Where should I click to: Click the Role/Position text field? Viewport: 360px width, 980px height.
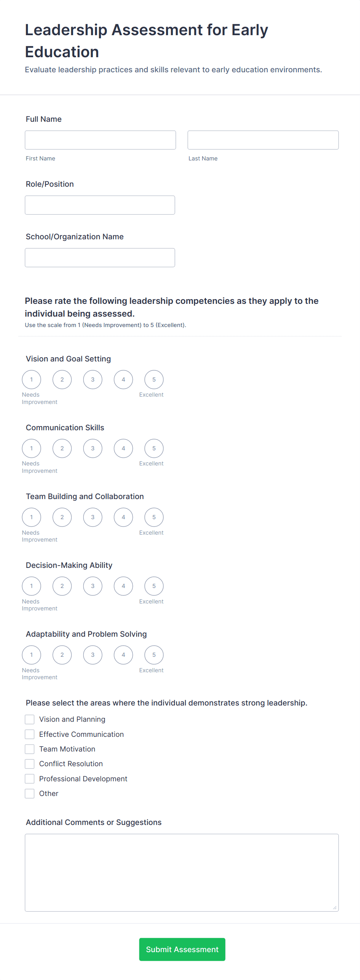point(100,205)
